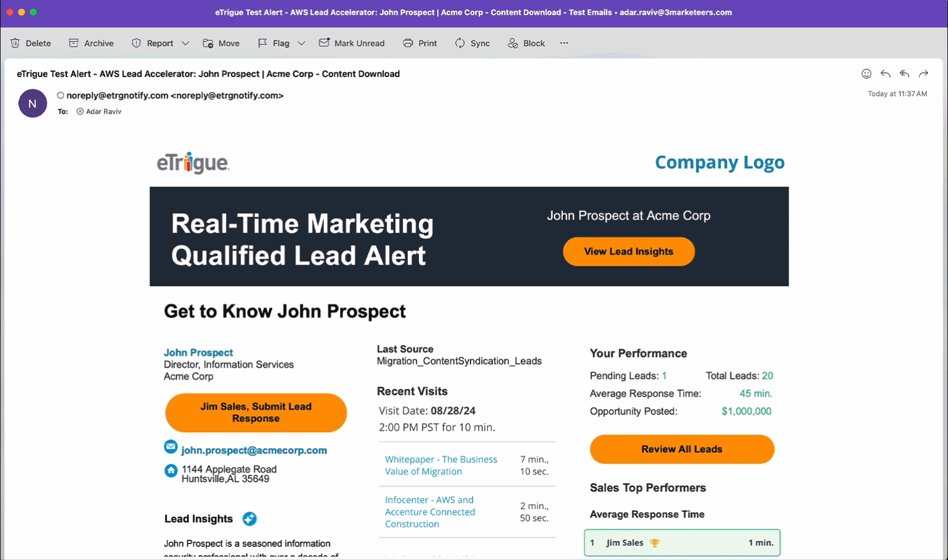Image resolution: width=948 pixels, height=560 pixels.
Task: Open the Flag dropdown arrow
Action: (302, 43)
